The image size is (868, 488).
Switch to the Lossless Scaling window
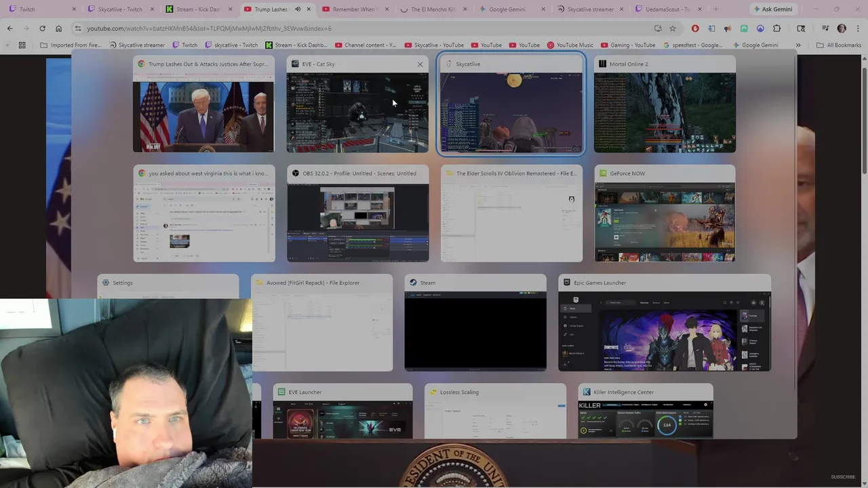pos(495,411)
